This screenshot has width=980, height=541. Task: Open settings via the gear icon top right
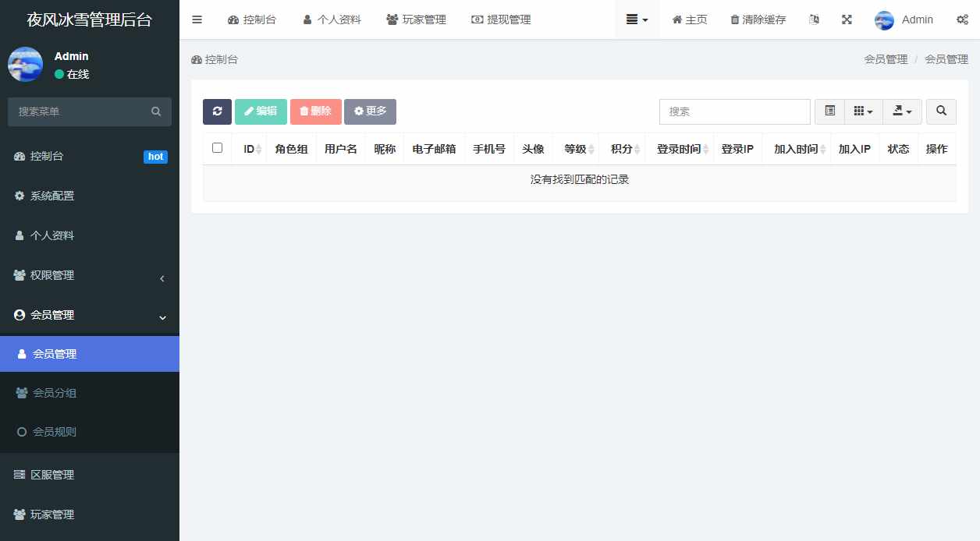click(963, 19)
